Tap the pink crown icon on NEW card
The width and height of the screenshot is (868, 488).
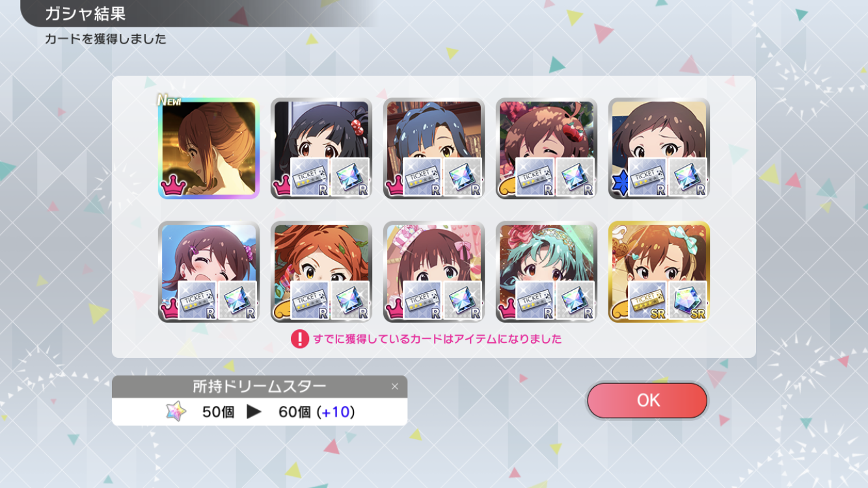click(174, 186)
